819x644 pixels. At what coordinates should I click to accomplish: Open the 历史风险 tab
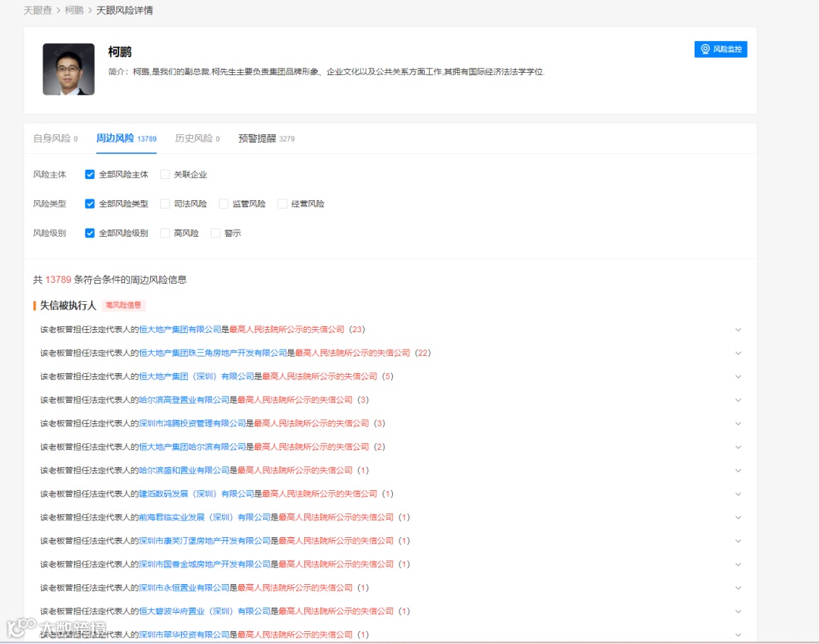pos(197,138)
